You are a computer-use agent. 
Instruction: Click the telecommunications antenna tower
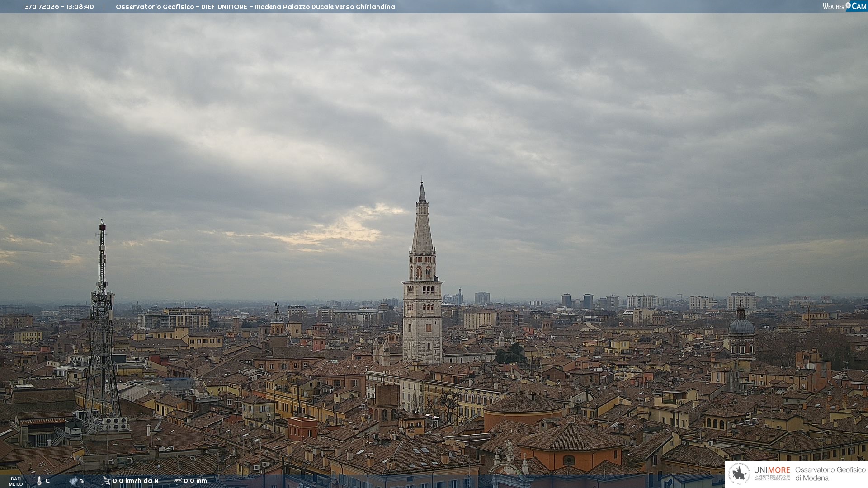[x=102, y=316]
